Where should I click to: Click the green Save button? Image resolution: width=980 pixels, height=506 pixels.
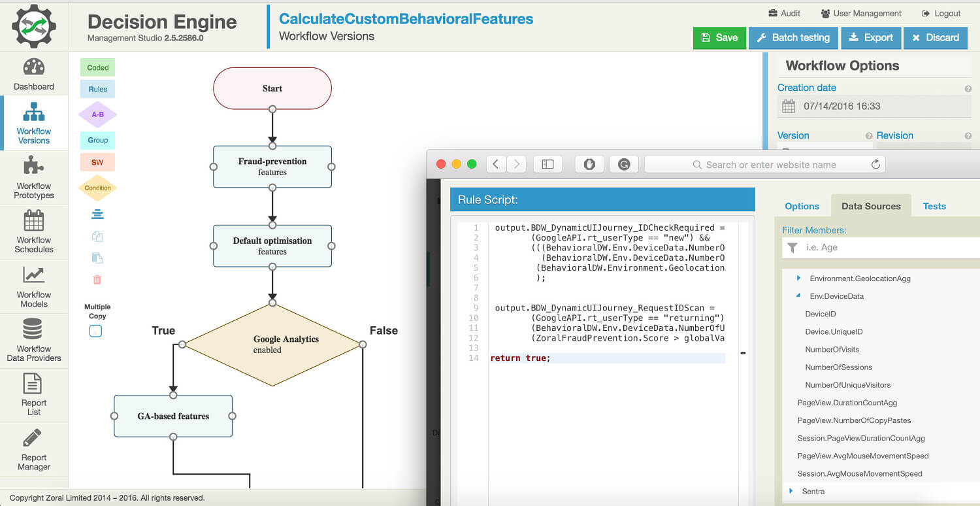click(x=719, y=38)
